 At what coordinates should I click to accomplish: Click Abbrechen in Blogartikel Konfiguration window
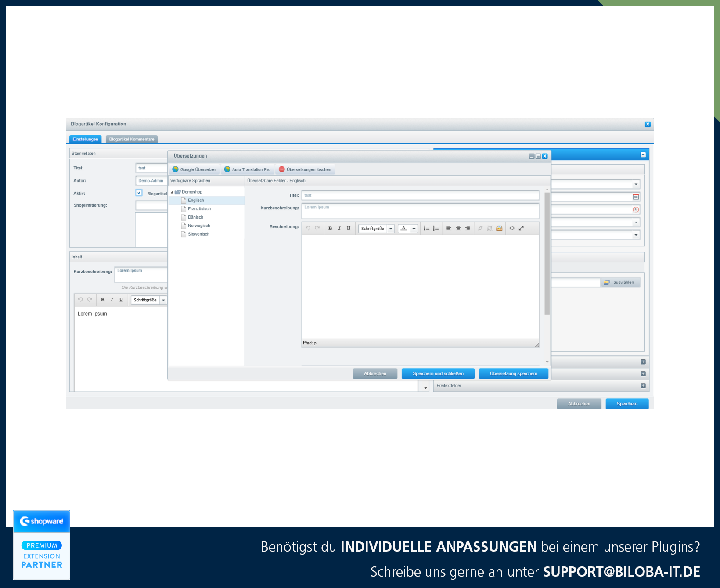(579, 404)
